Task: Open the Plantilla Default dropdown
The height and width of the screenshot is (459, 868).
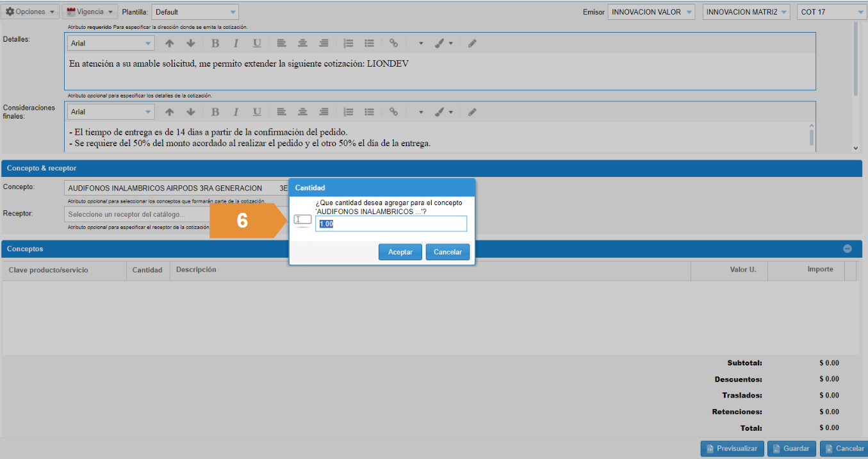Action: pyautogui.click(x=195, y=12)
